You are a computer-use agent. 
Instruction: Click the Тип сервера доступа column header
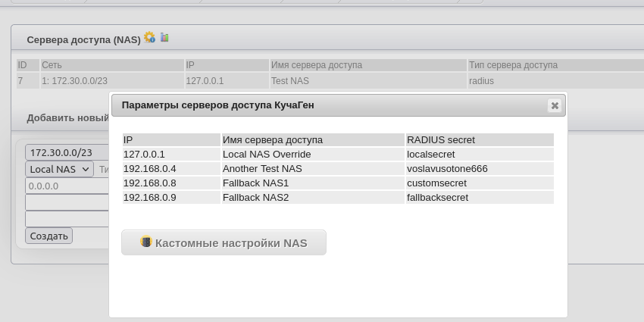click(513, 65)
